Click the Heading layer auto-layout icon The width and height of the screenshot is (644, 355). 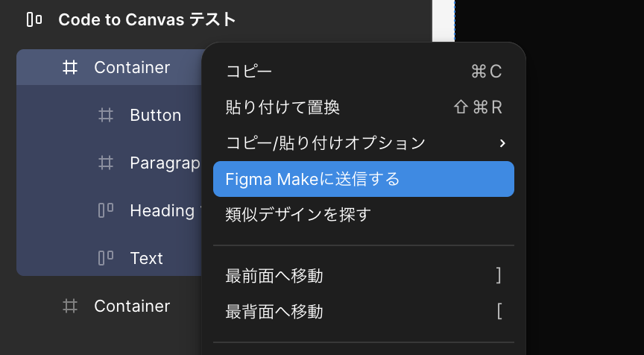[x=106, y=210]
